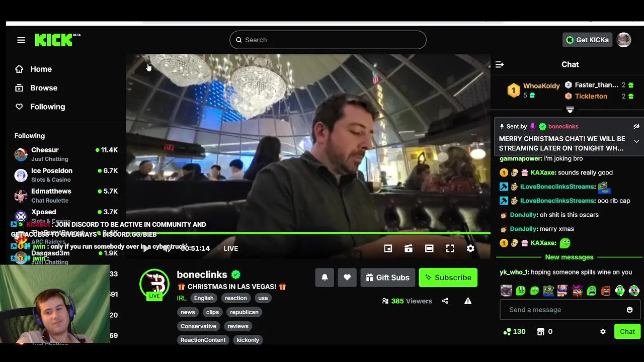The height and width of the screenshot is (362, 644).
Task: Click the Gift Subs button
Action: click(x=387, y=278)
